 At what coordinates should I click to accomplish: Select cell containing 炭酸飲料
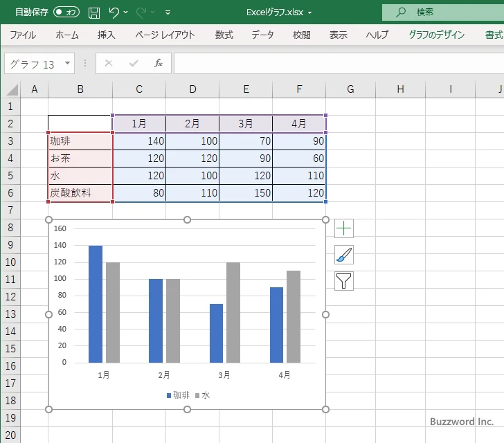point(80,193)
